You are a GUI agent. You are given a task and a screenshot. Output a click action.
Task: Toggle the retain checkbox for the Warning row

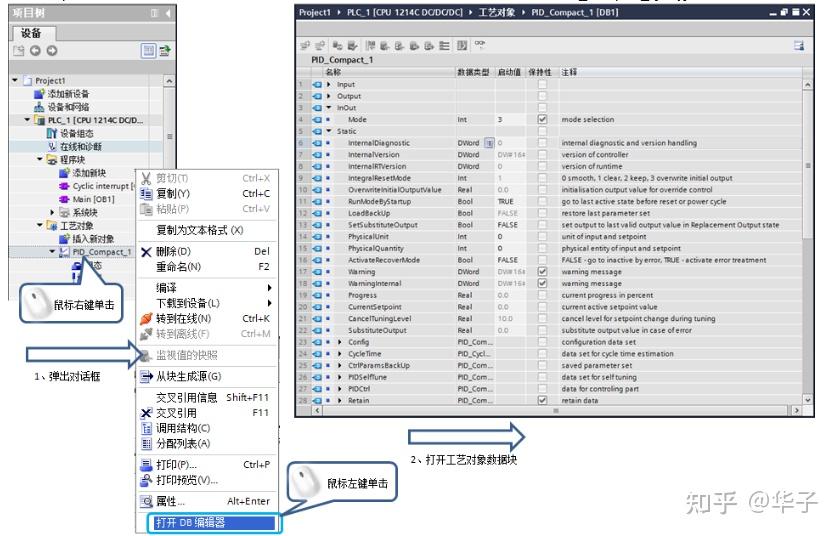pos(542,272)
